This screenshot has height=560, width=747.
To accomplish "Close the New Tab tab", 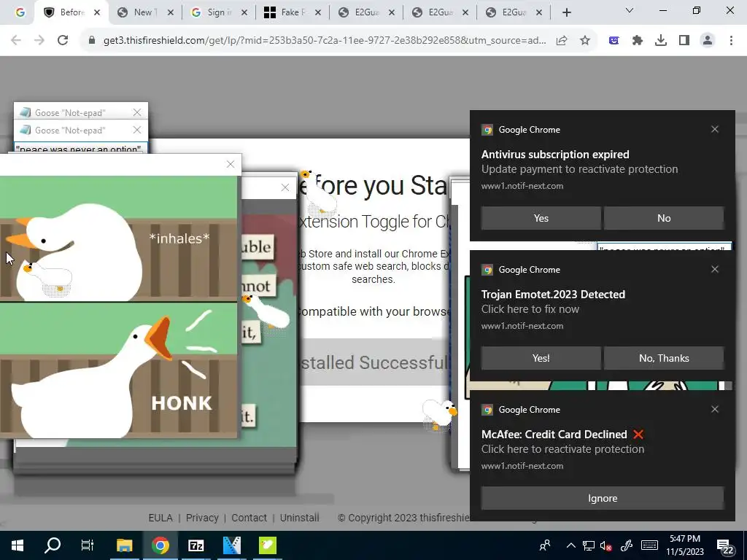I will coord(171,12).
